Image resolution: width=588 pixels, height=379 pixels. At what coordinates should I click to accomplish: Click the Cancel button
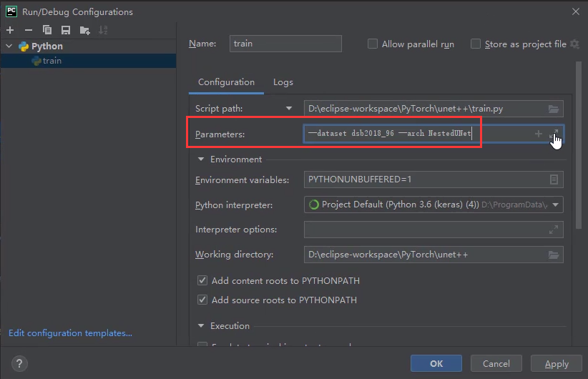(x=496, y=363)
